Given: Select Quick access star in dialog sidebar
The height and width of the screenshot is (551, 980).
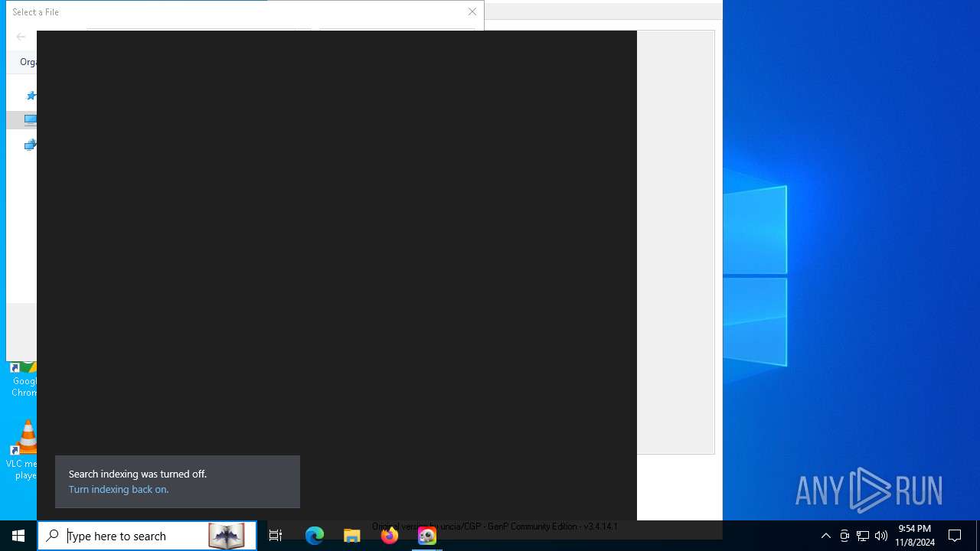Looking at the screenshot, I should [x=31, y=96].
